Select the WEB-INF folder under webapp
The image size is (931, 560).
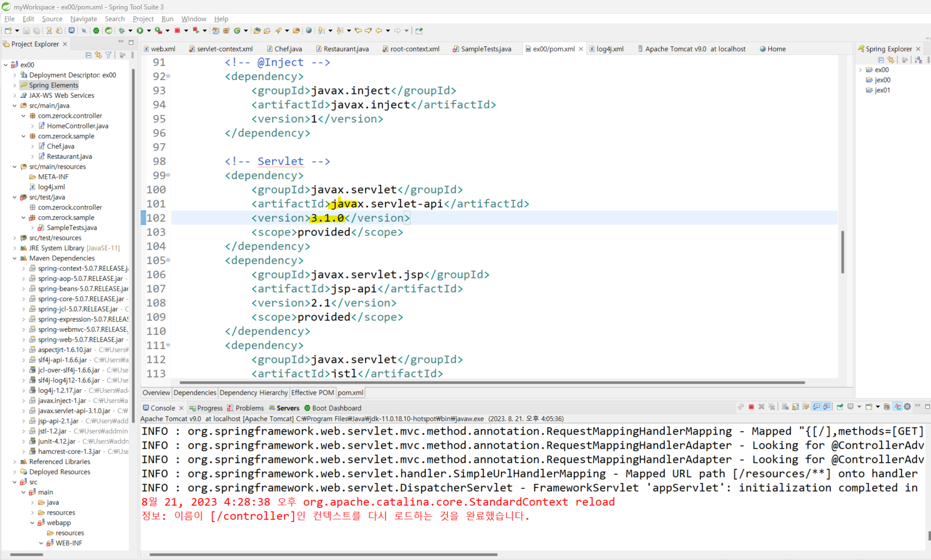click(64, 543)
